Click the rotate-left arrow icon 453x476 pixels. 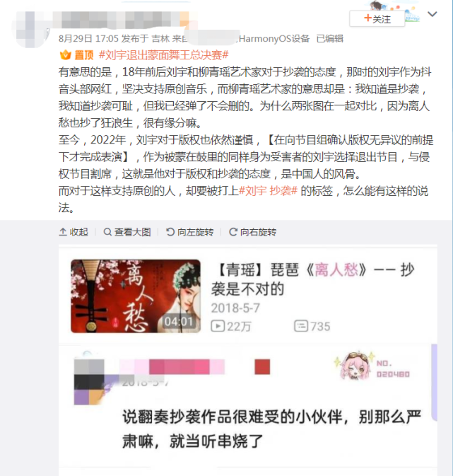tap(170, 232)
